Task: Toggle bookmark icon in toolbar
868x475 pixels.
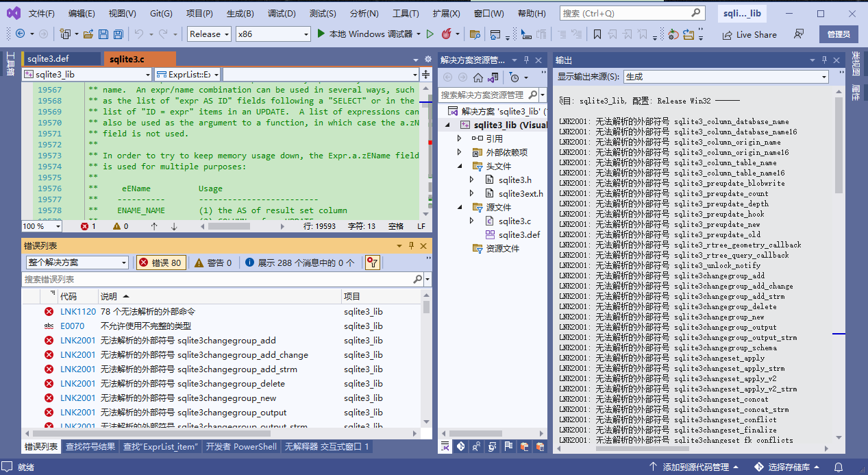Action: (597, 34)
